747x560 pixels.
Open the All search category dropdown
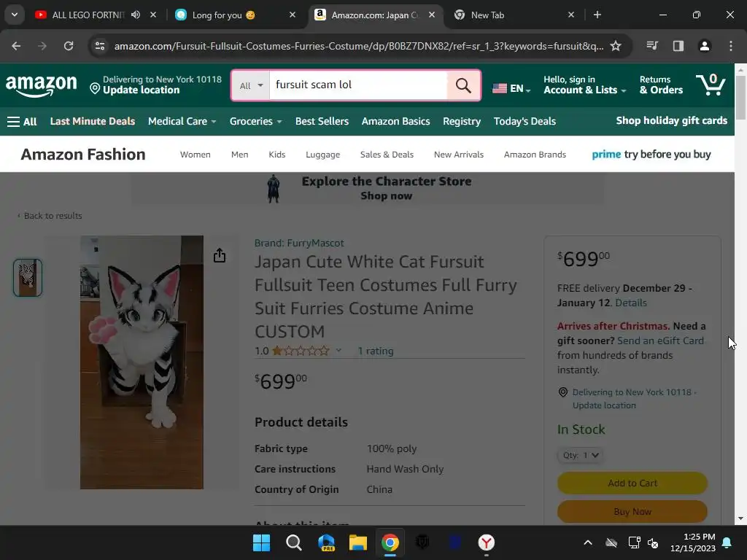[251, 86]
